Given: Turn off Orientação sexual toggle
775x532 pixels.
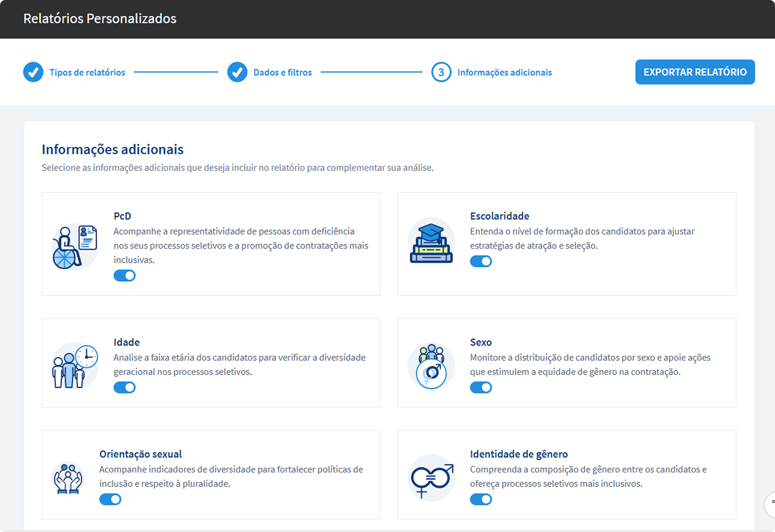Looking at the screenshot, I should point(110,499).
